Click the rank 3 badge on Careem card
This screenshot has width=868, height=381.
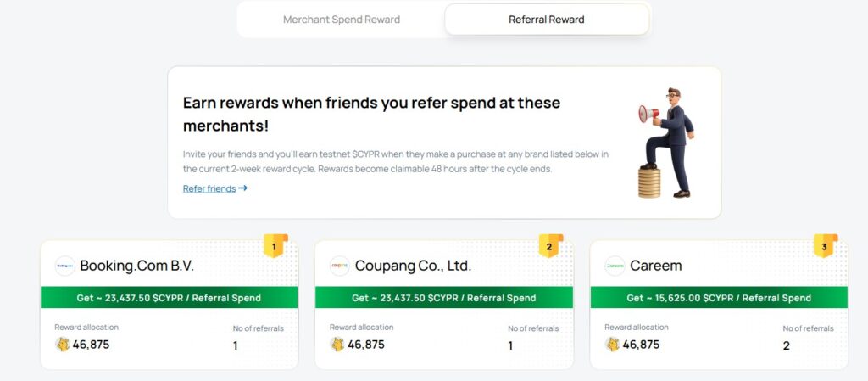[x=824, y=247]
